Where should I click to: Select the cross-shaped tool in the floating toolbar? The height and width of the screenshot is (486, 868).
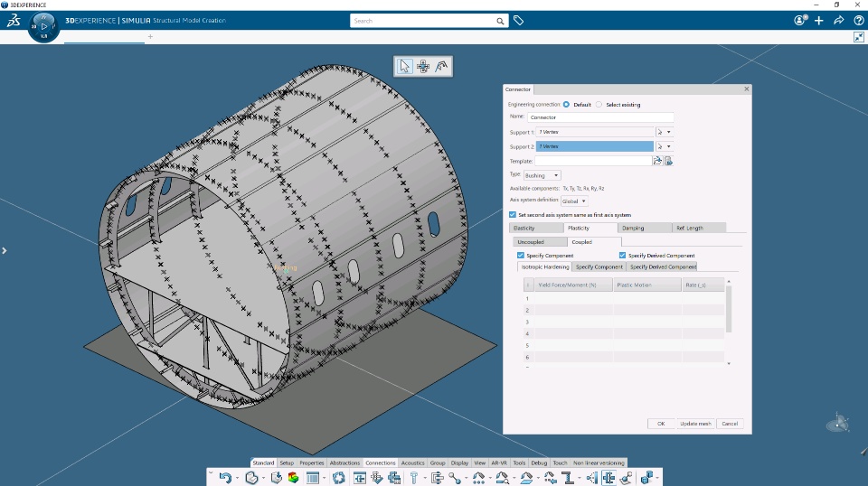click(x=423, y=66)
